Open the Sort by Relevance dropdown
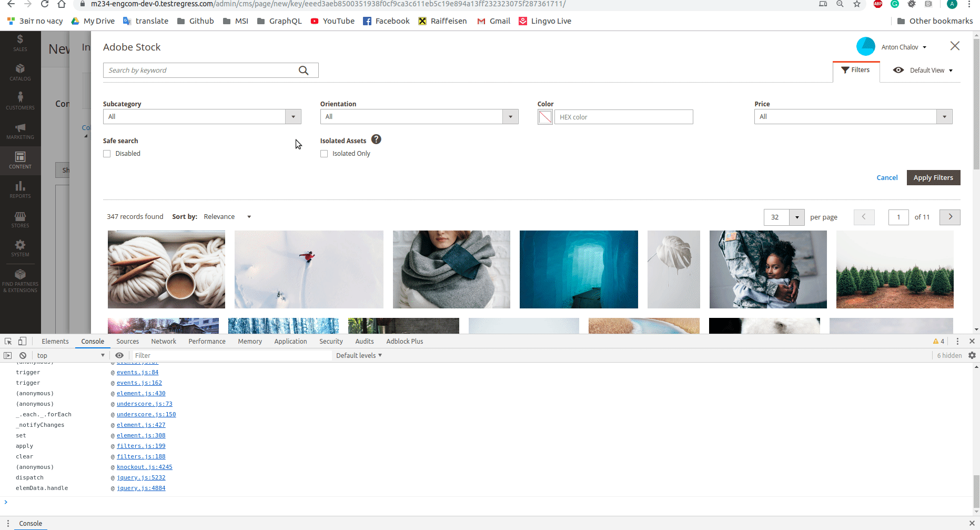 (227, 217)
